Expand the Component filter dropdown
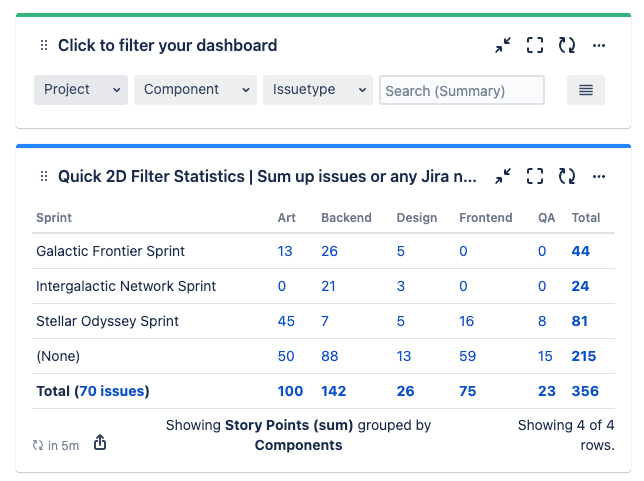Viewport: 644px width, 481px height. 196,90
